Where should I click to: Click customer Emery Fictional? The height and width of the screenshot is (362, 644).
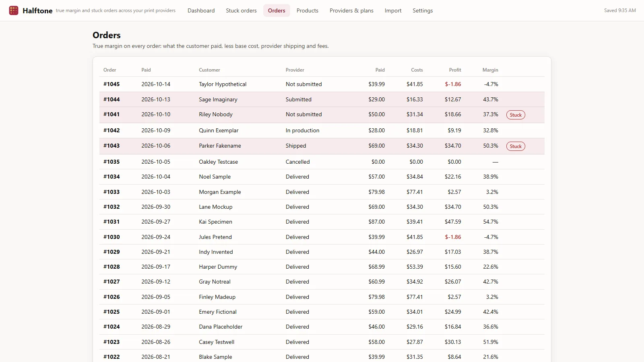click(x=218, y=312)
